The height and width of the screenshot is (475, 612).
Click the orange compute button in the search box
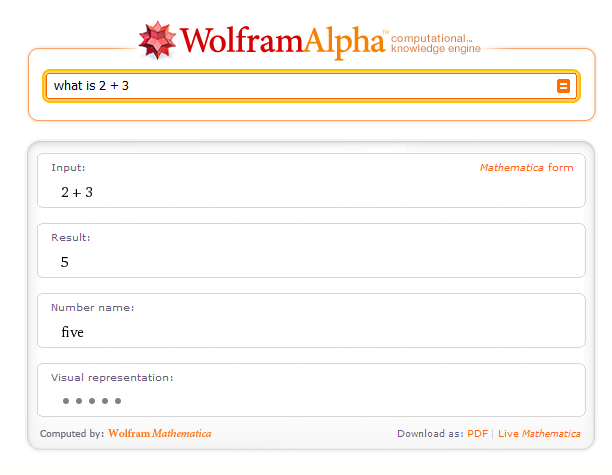tap(563, 86)
